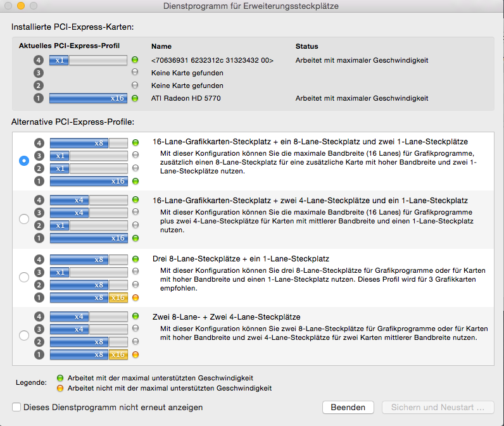The height and width of the screenshot is (426, 504).
Task: Click the Beenden button
Action: tap(348, 408)
